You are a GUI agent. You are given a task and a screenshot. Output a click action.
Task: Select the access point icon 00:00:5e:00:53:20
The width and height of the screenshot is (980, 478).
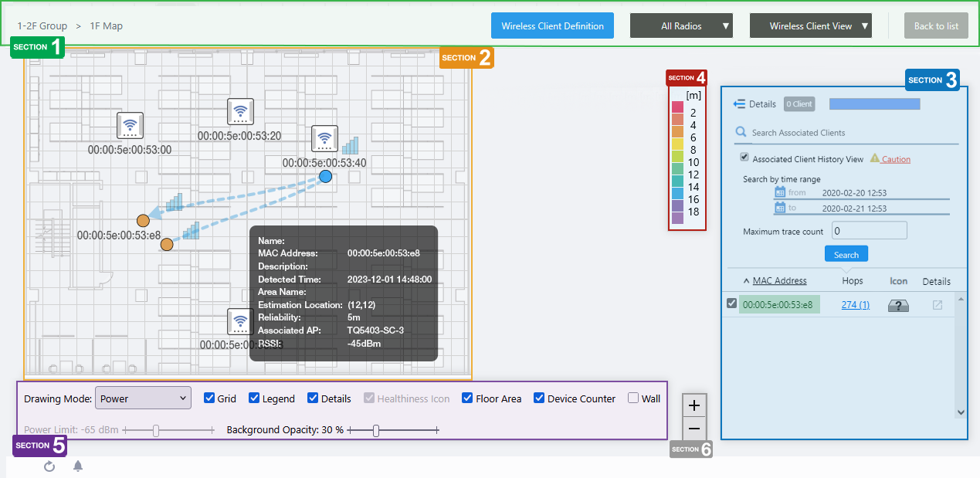(240, 112)
